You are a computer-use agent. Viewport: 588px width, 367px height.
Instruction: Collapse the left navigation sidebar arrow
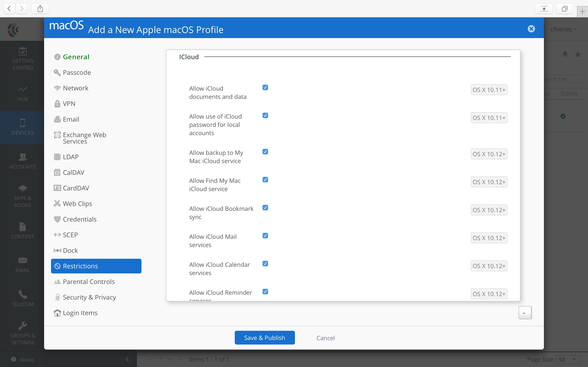[x=127, y=359]
